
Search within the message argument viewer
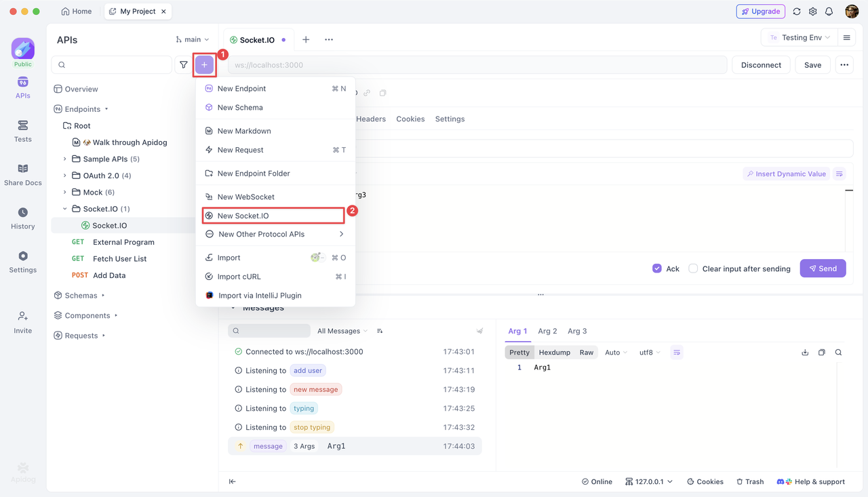tap(839, 353)
